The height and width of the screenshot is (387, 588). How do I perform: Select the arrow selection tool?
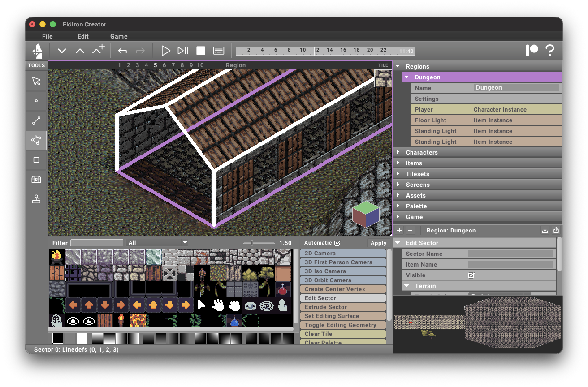[36, 81]
